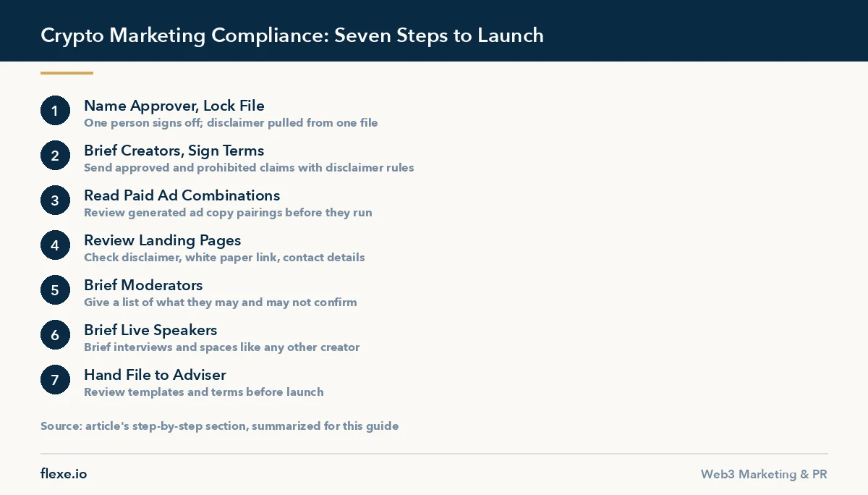Click the step 4 number circle
The height and width of the screenshot is (495, 868).
(55, 245)
